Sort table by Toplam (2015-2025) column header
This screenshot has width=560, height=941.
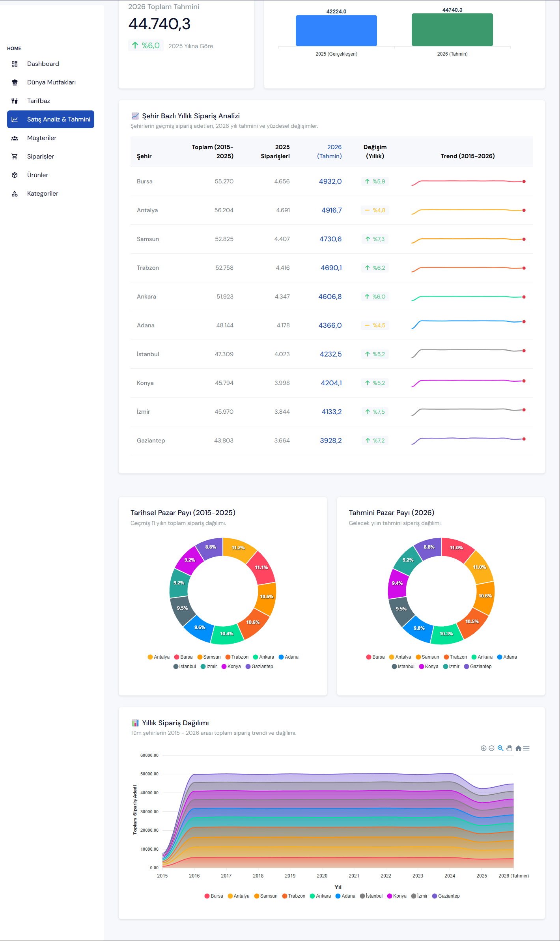pyautogui.click(x=213, y=151)
